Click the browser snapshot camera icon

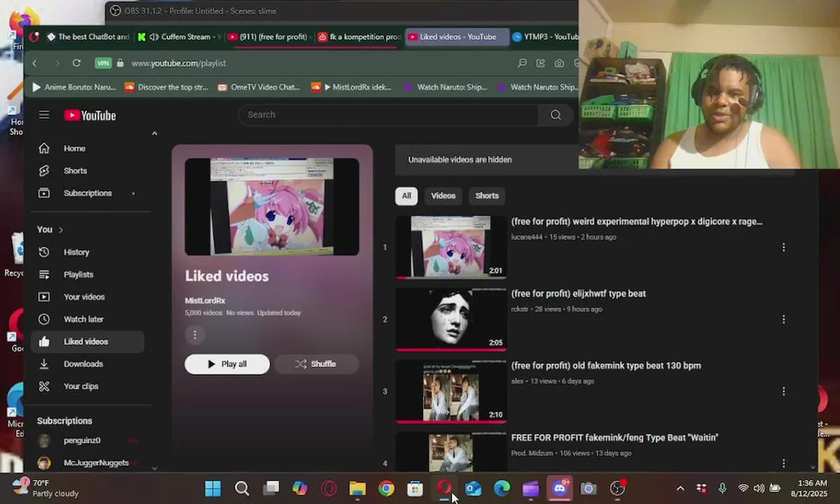click(x=559, y=63)
